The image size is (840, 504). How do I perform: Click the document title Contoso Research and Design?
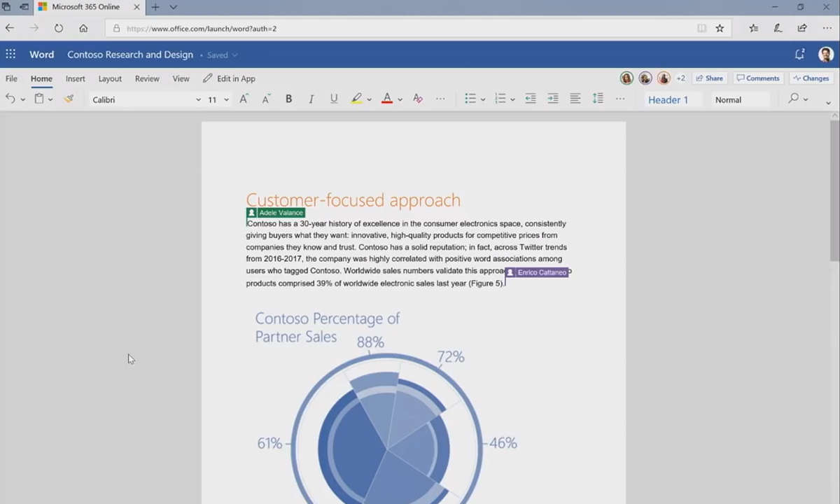130,55
